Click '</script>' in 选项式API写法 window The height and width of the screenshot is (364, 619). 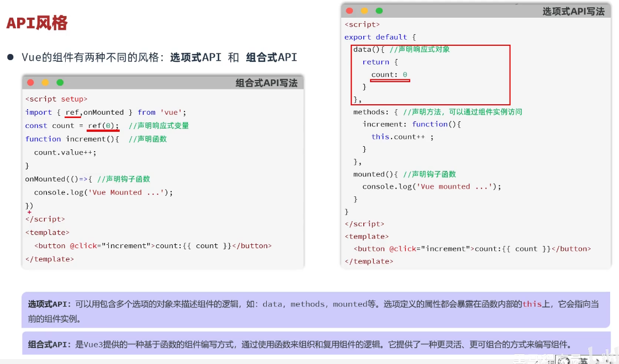point(364,224)
